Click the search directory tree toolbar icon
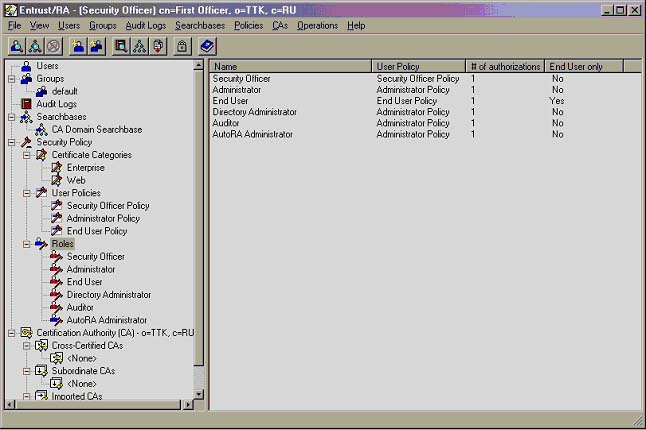Viewport: 646px width, 430px height. tap(35, 46)
